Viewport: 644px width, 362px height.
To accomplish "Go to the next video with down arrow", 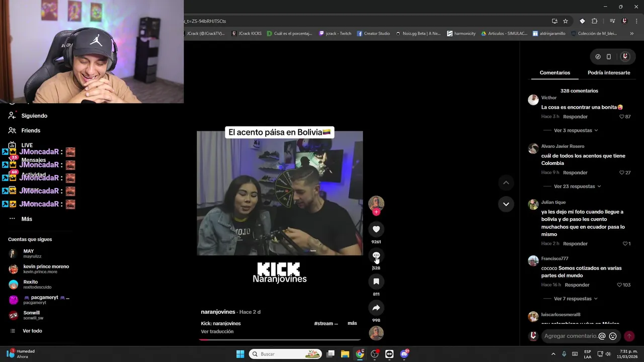I will coord(506,204).
